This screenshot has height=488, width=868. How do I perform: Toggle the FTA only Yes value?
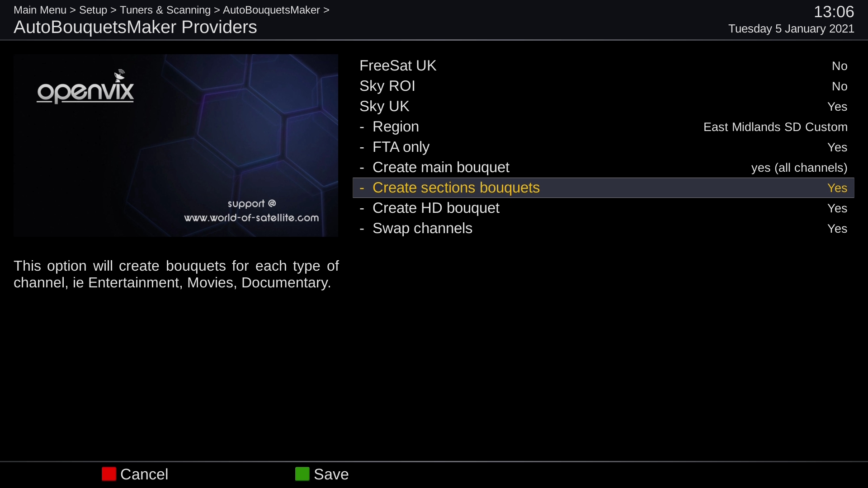(x=837, y=147)
